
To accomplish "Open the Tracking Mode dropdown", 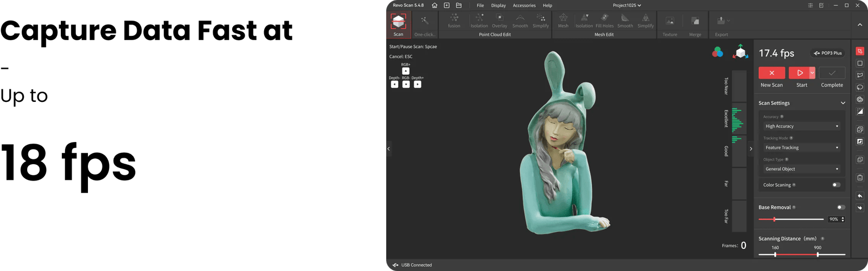I will click(x=802, y=147).
